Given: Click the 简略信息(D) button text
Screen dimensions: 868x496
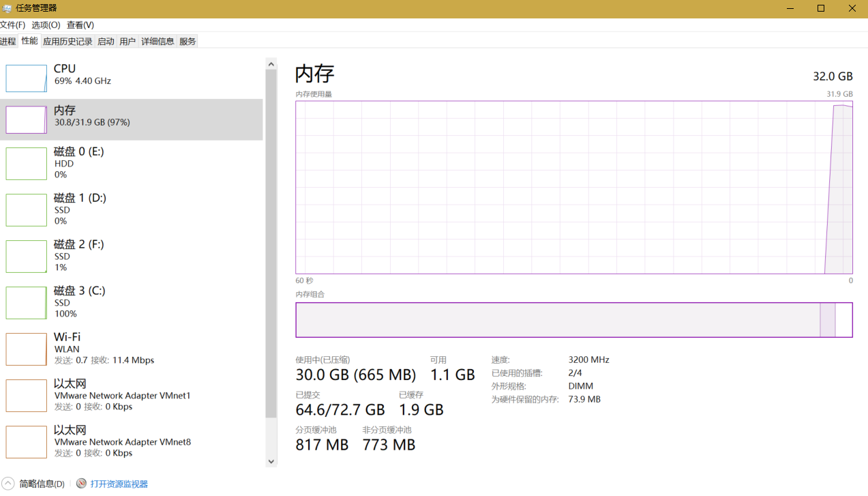Looking at the screenshot, I should 42,484.
